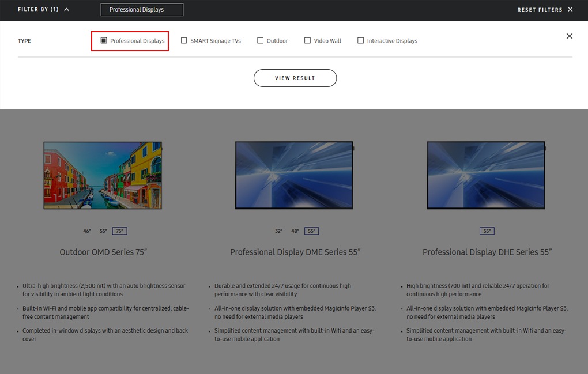The width and height of the screenshot is (588, 374).
Task: Open the Outdoor OMD Series product image
Action: coord(103,175)
